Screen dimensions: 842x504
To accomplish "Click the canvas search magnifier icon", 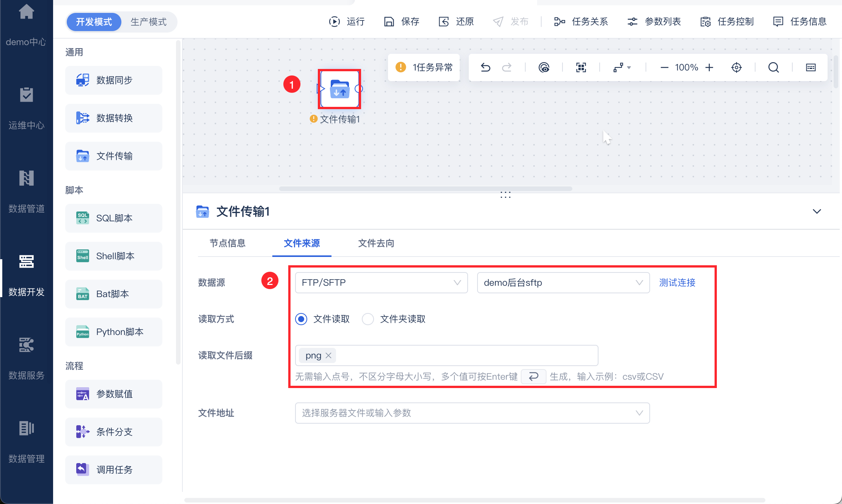I will pos(773,67).
